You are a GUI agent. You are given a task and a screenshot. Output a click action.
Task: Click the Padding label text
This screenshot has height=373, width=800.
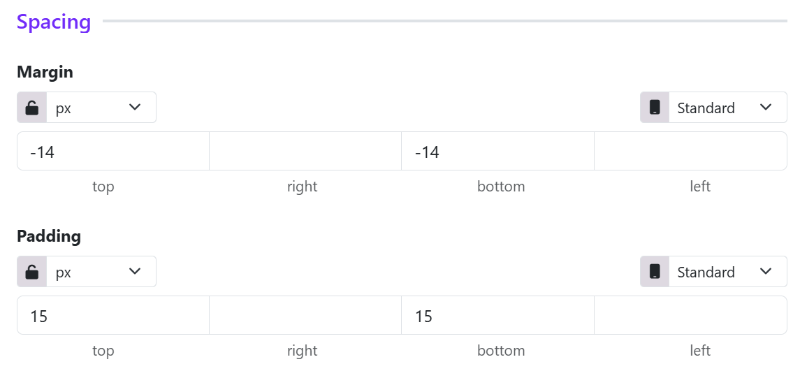[x=49, y=236]
